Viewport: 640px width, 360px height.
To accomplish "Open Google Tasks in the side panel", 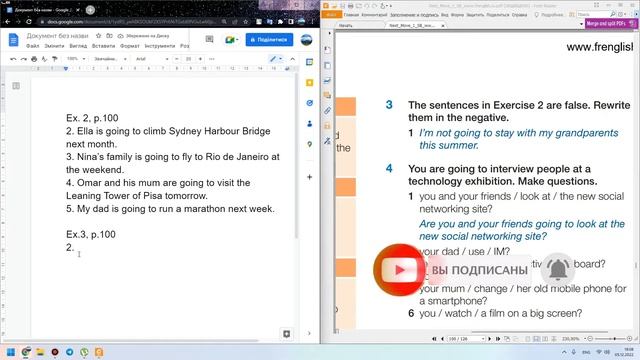I will [x=309, y=103].
